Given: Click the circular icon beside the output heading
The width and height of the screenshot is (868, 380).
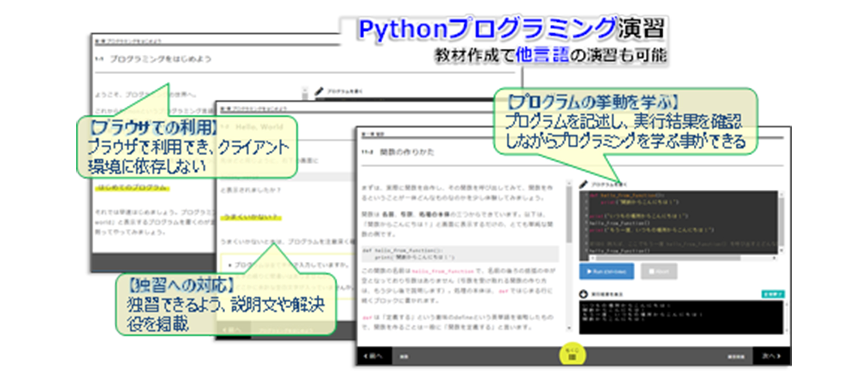Looking at the screenshot, I should click(x=583, y=294).
